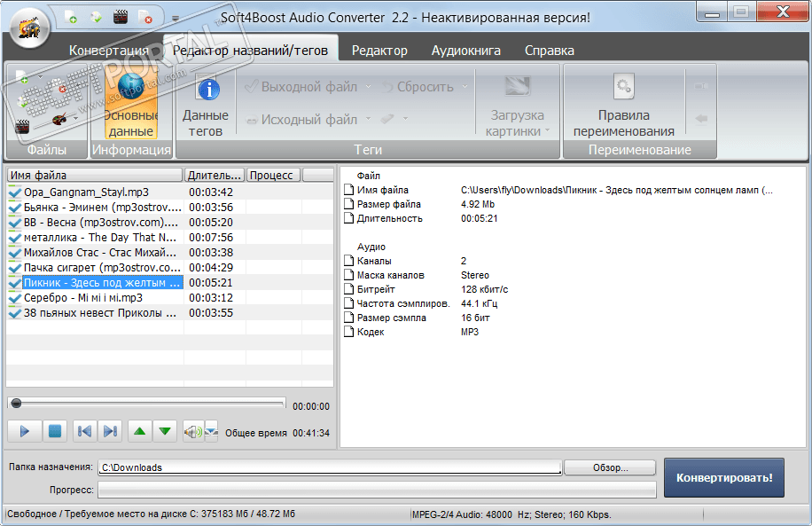The width and height of the screenshot is (812, 526).
Task: Uncheck the Бьянка - Эминем file checkbox
Action: click(14, 208)
